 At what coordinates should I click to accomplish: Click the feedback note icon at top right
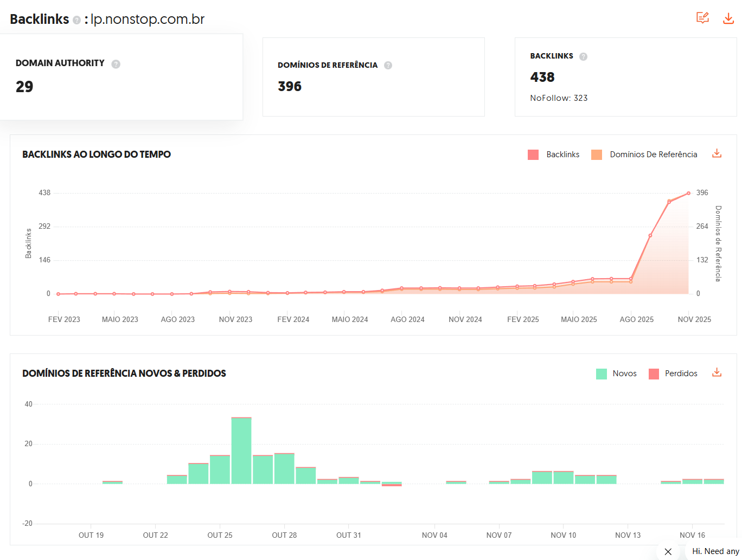[702, 18]
